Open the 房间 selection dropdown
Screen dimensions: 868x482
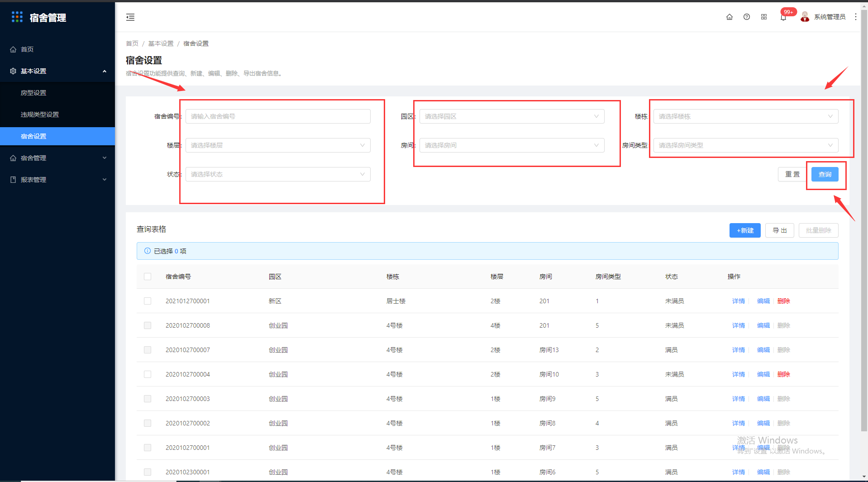click(x=512, y=145)
